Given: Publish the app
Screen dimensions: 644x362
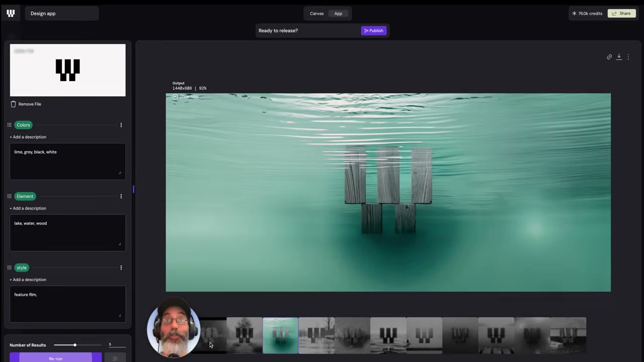Looking at the screenshot, I should 374,31.
